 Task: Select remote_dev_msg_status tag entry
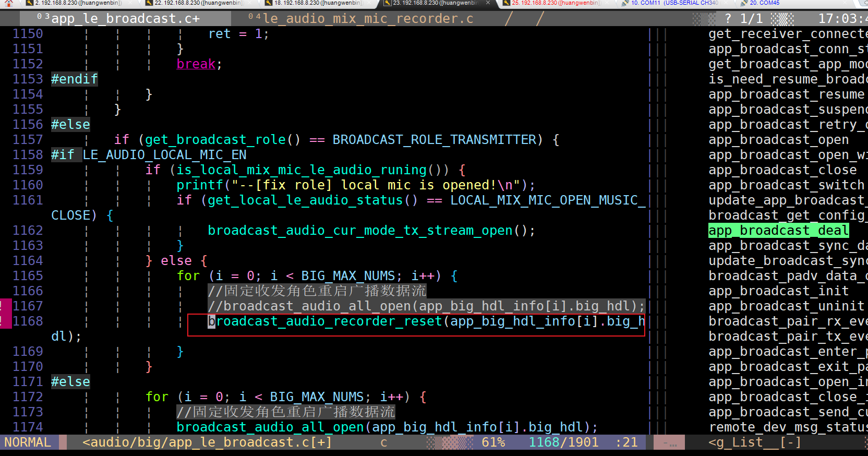click(788, 427)
